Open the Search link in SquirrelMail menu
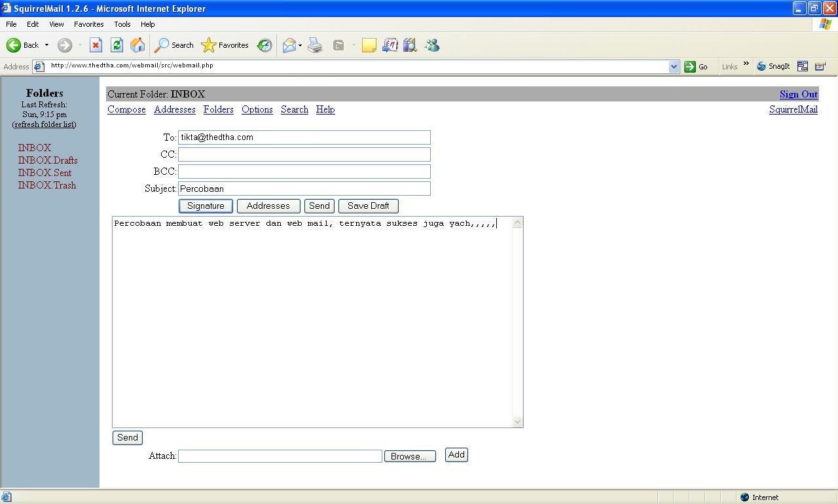 click(295, 109)
